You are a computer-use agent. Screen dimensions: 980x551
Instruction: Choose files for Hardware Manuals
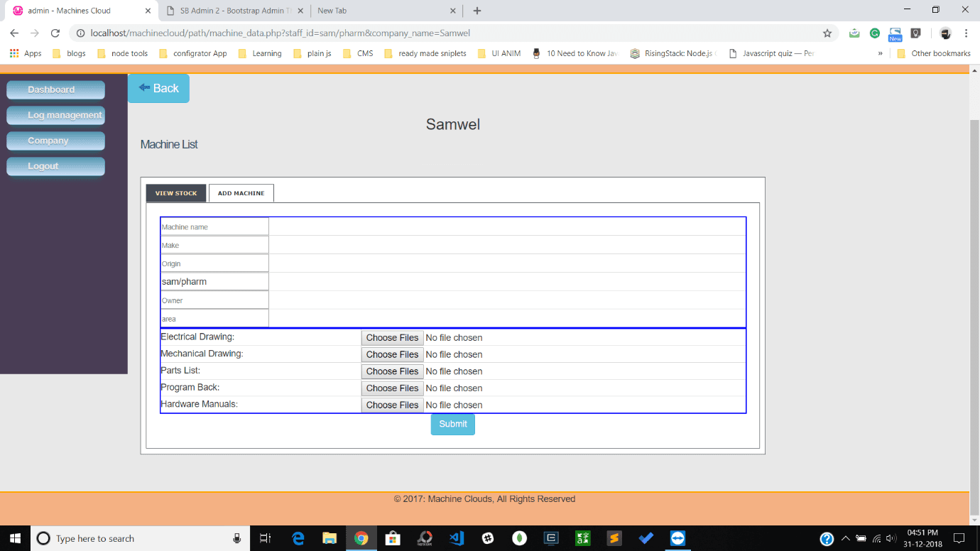coord(392,405)
